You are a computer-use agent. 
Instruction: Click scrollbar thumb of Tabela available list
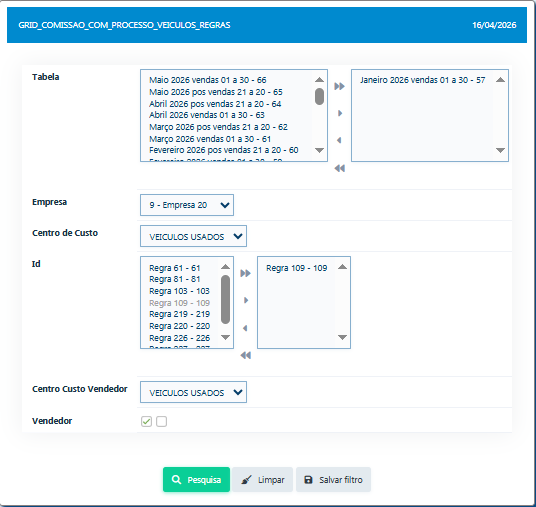319,96
